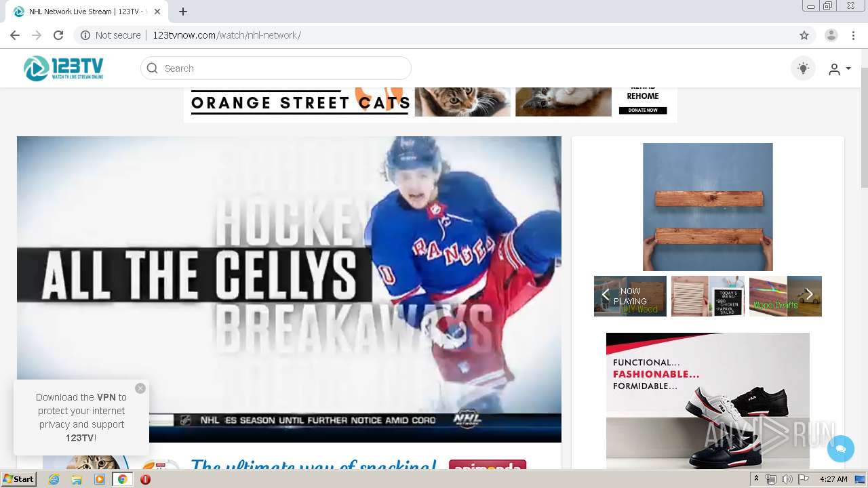Screen dimensions: 868x488
Task: Open the Fila sneakers advertisement
Action: (x=708, y=400)
